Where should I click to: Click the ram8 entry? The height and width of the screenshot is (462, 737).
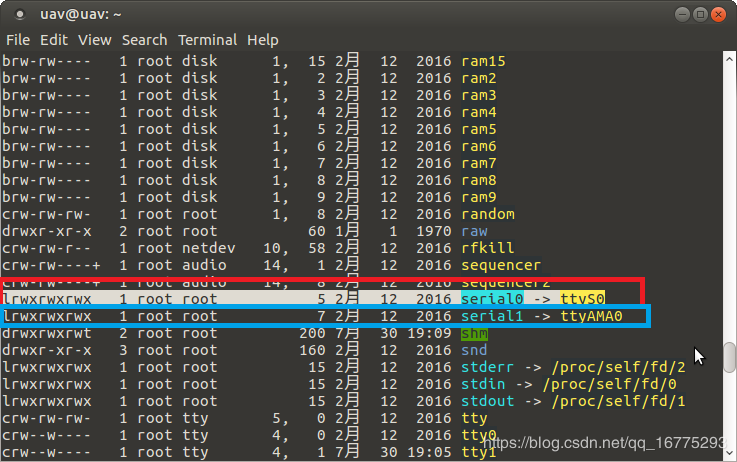(x=478, y=180)
